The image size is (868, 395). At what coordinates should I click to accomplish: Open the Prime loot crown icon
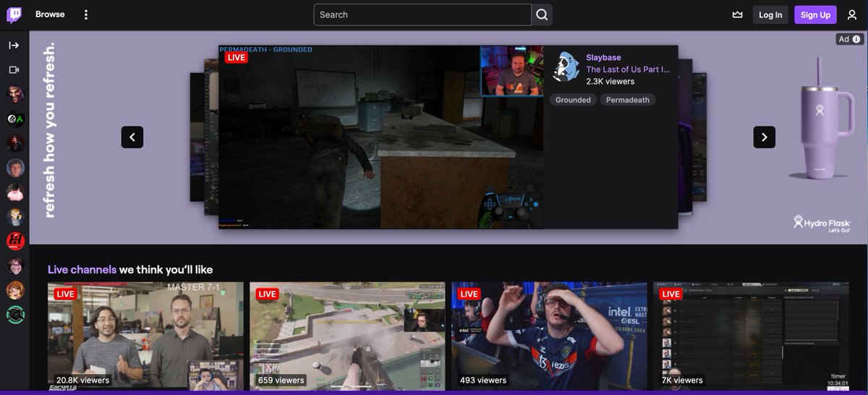737,14
